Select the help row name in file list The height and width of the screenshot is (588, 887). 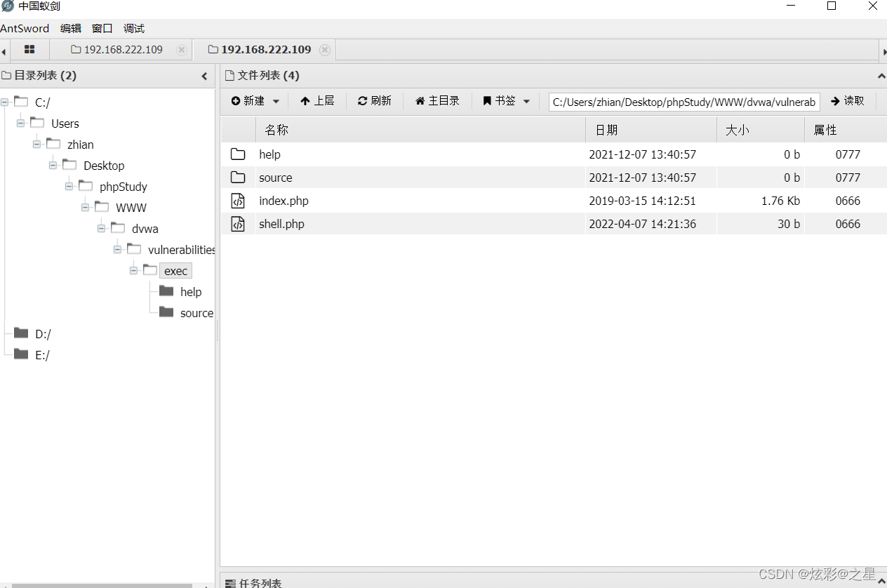click(269, 154)
